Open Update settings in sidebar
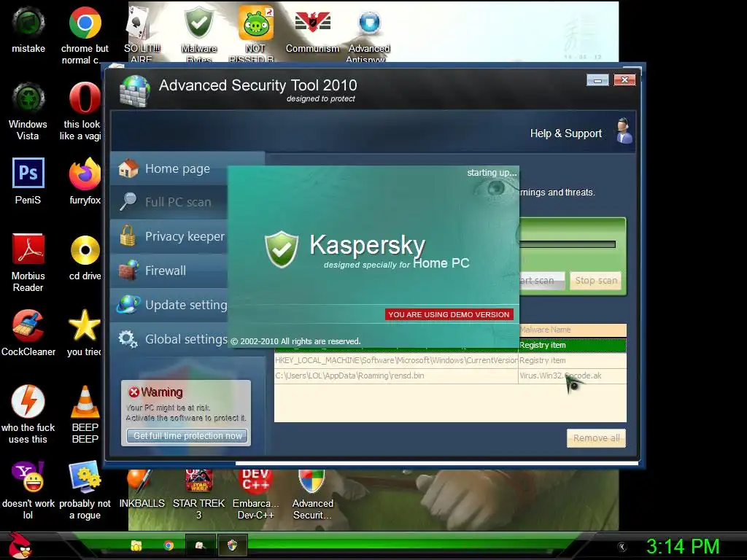 point(169,305)
